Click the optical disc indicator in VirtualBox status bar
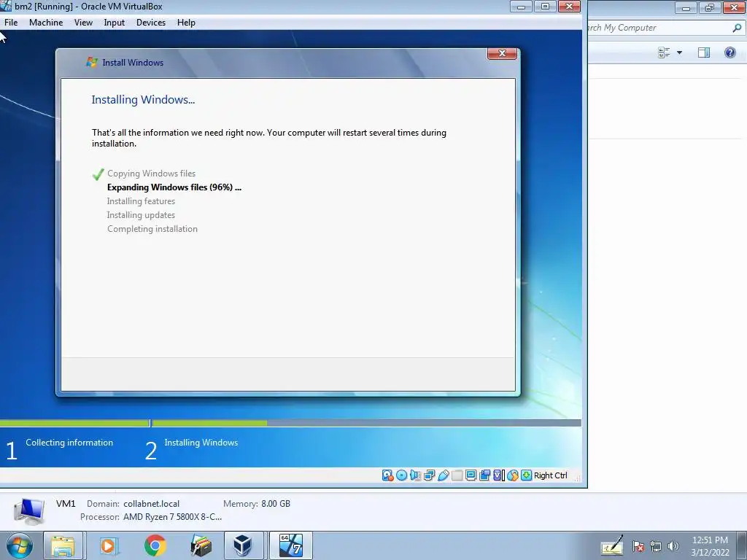747x560 pixels. [402, 475]
